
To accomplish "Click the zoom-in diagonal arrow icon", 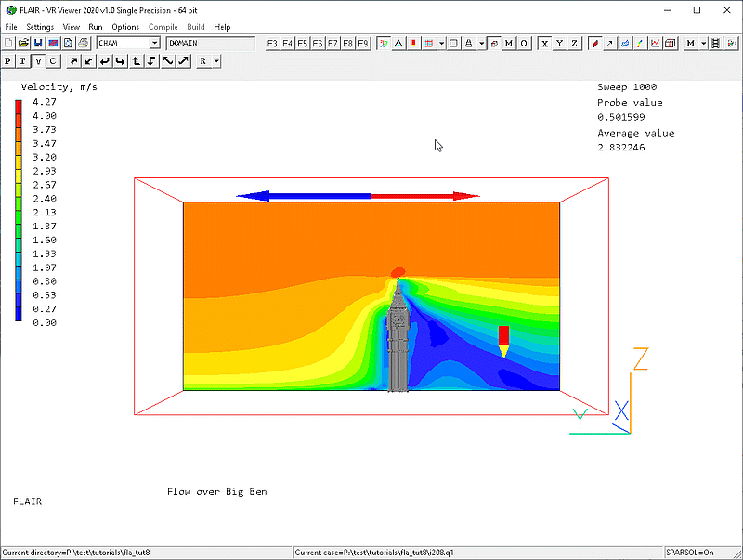I will 610,44.
